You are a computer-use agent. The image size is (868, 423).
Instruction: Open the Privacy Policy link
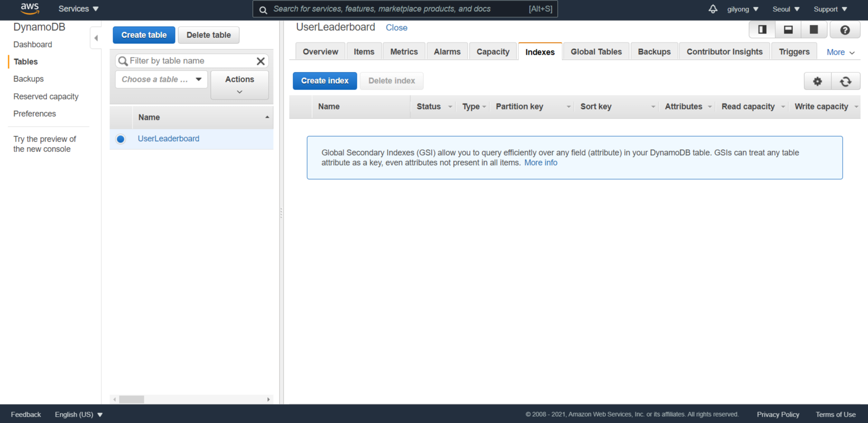pyautogui.click(x=778, y=414)
